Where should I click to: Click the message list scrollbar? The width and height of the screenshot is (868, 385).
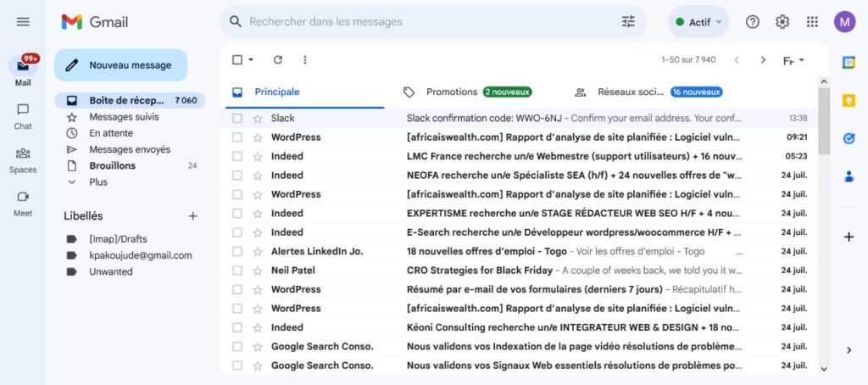tap(824, 120)
